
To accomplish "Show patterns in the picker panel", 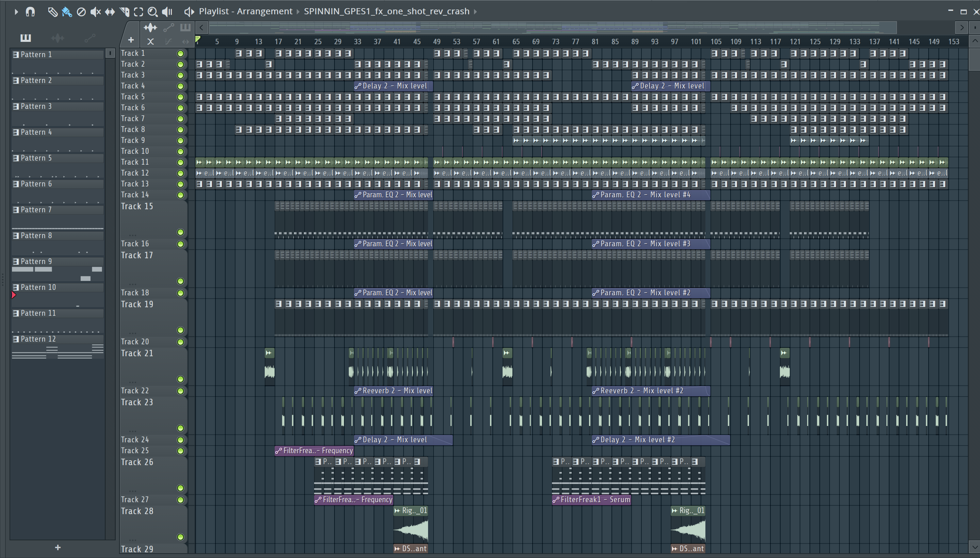I will click(x=25, y=37).
